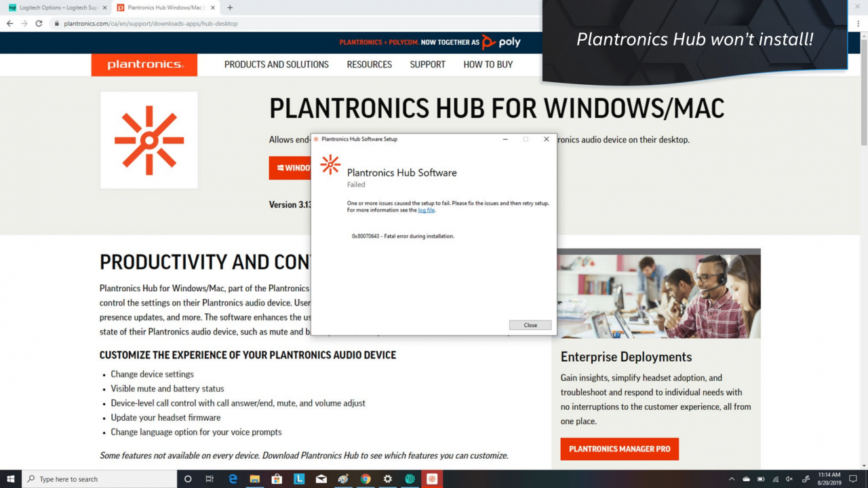Minimize the Plantronics Hub Software Setup dialog

505,139
